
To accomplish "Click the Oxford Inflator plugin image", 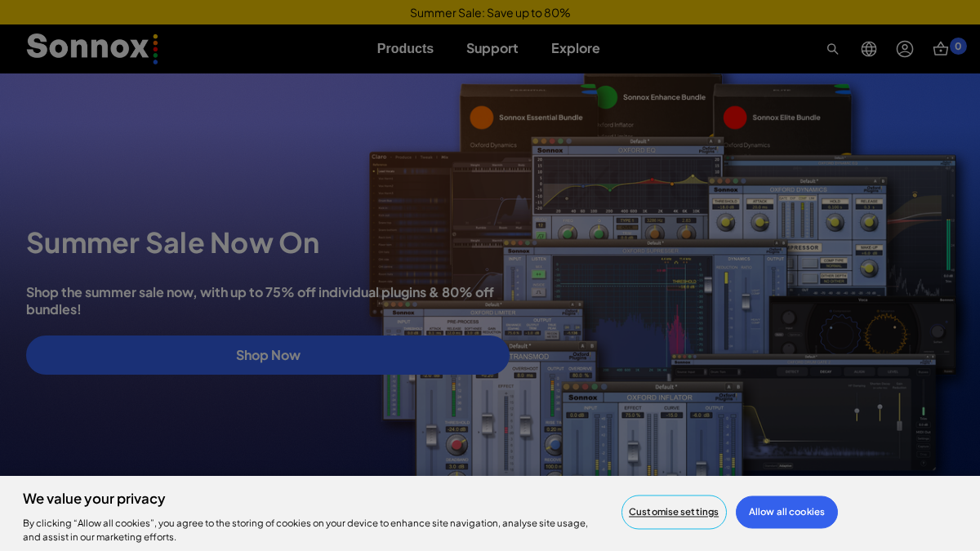I will tap(653, 429).
